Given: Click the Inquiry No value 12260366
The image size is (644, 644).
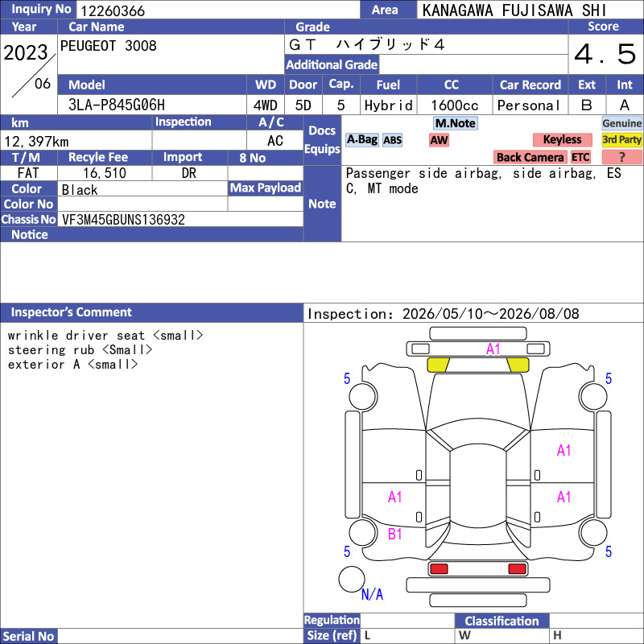Looking at the screenshot, I should pos(113,10).
